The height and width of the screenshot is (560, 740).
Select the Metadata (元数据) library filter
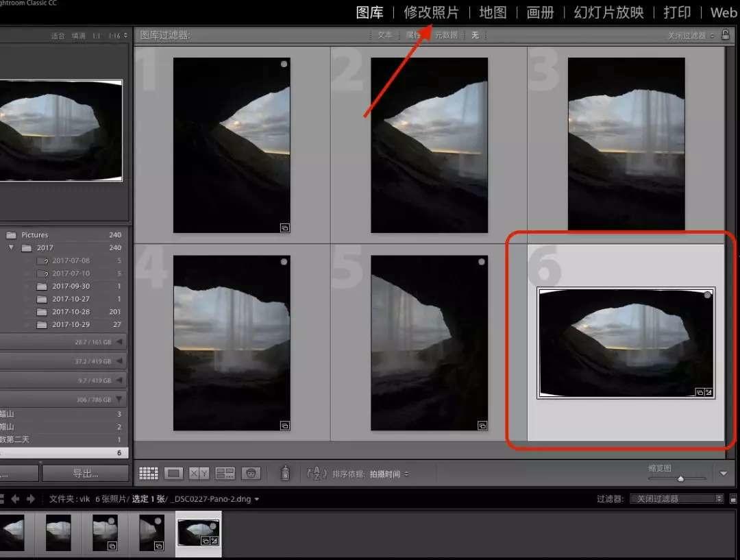(446, 35)
